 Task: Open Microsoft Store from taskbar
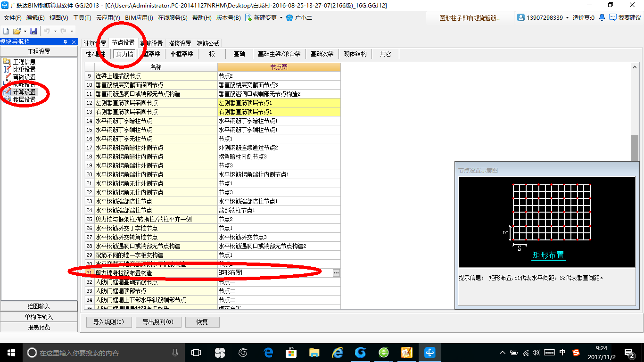coord(291,352)
